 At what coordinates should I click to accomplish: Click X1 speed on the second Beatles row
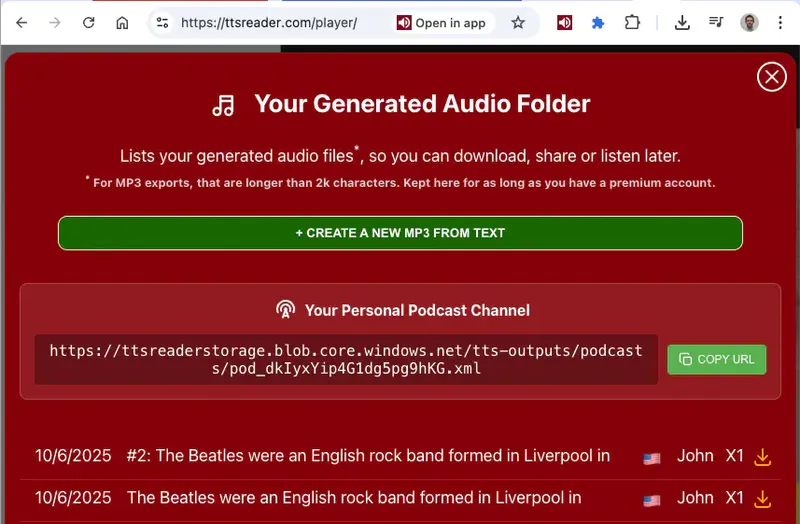click(735, 497)
